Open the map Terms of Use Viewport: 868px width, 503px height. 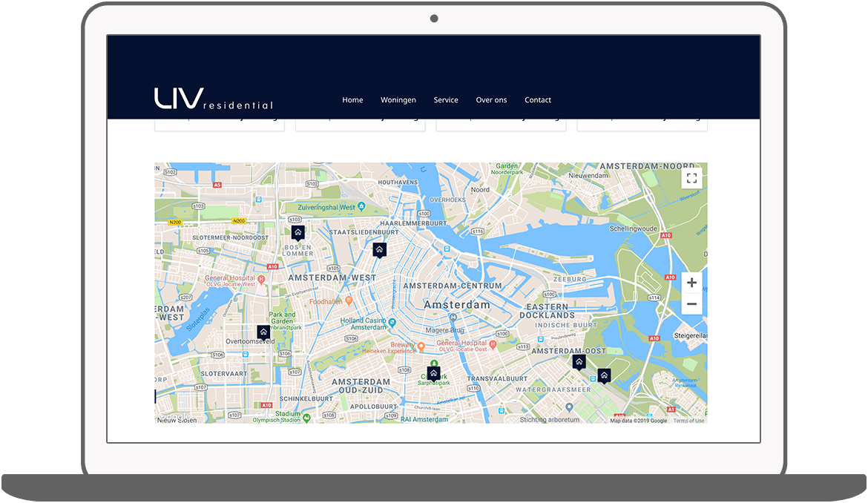coord(688,421)
